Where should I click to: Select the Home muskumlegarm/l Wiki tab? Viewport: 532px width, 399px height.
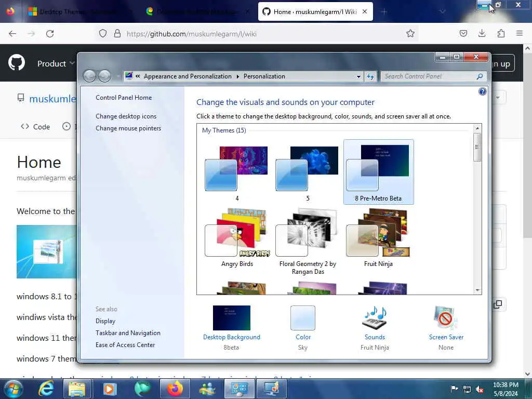[315, 11]
